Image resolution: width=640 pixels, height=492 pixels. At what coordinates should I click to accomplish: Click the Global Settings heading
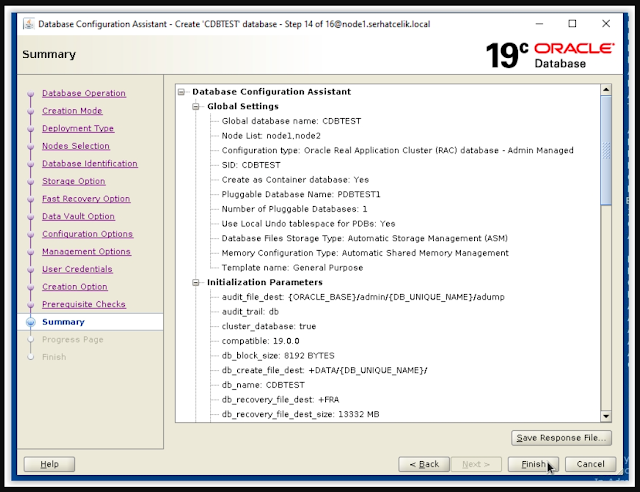point(243,107)
